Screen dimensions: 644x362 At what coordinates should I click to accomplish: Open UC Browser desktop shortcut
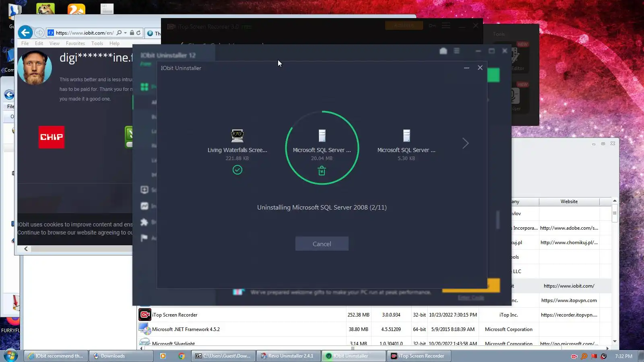(76, 8)
